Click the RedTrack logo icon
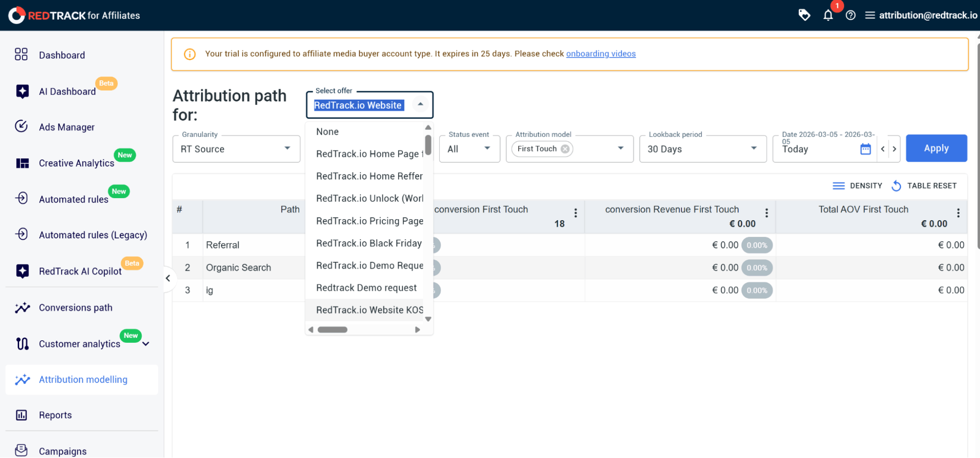980x458 pixels. point(17,15)
